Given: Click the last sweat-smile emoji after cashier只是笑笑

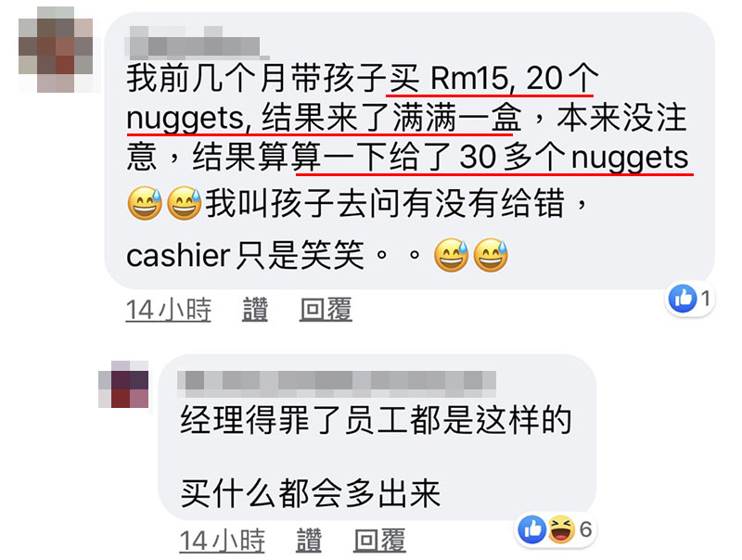Looking at the screenshot, I should [491, 255].
